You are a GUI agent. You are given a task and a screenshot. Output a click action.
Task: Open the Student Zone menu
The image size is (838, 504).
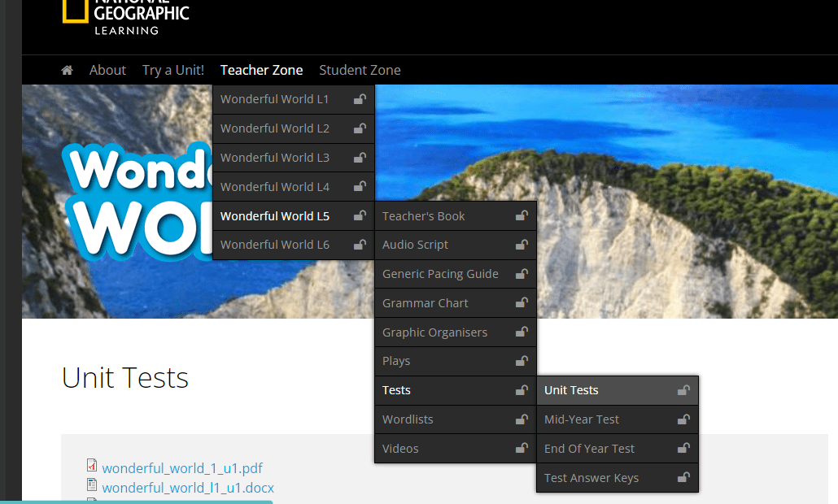(x=360, y=71)
